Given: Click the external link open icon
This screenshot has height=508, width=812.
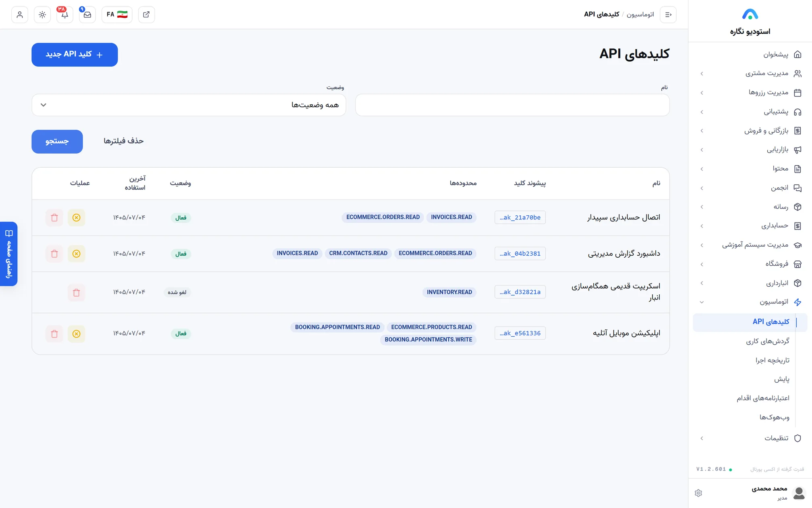Looking at the screenshot, I should [147, 15].
